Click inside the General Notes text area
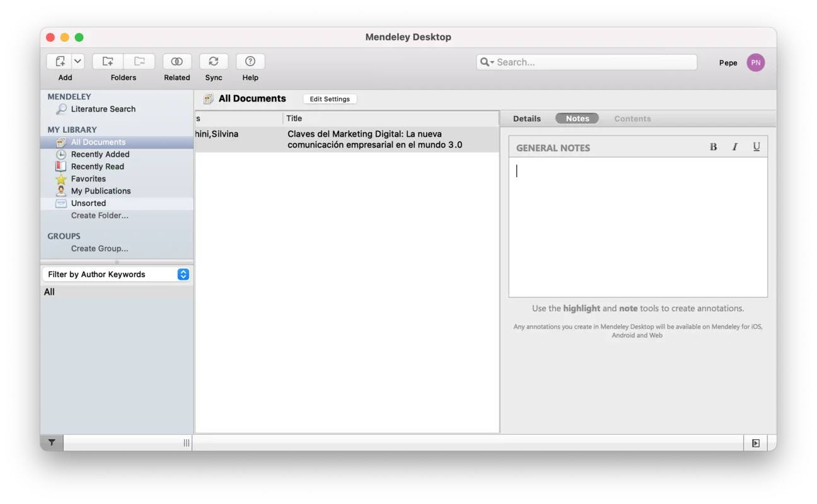 [638, 227]
